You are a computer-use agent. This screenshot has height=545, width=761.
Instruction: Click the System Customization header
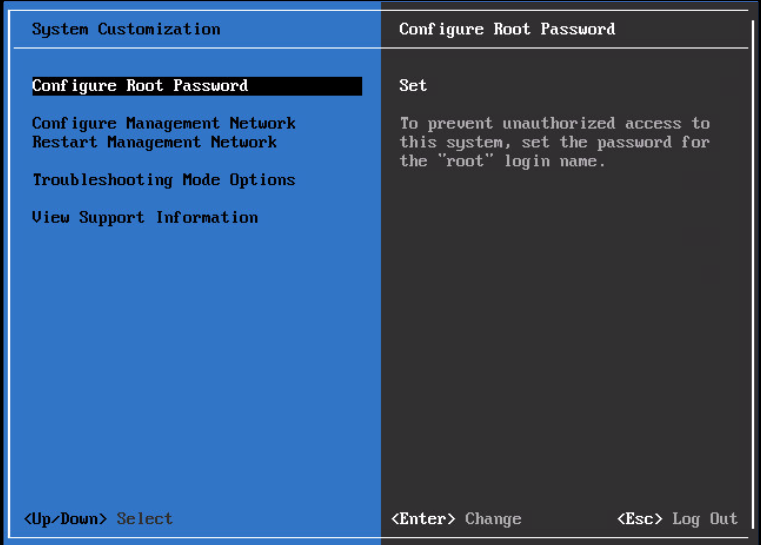125,28
